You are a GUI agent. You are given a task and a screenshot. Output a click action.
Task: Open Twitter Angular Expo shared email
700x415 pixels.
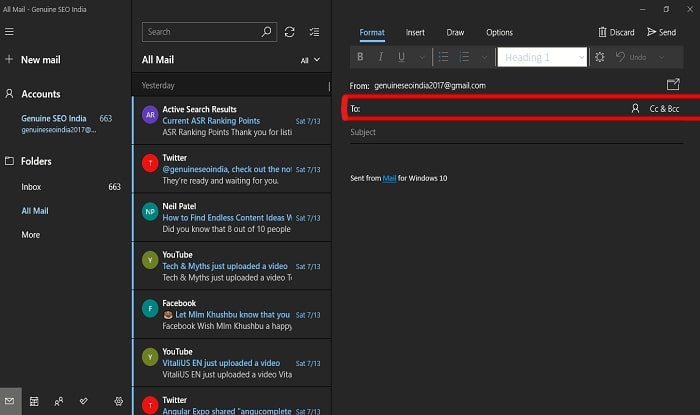pos(232,402)
